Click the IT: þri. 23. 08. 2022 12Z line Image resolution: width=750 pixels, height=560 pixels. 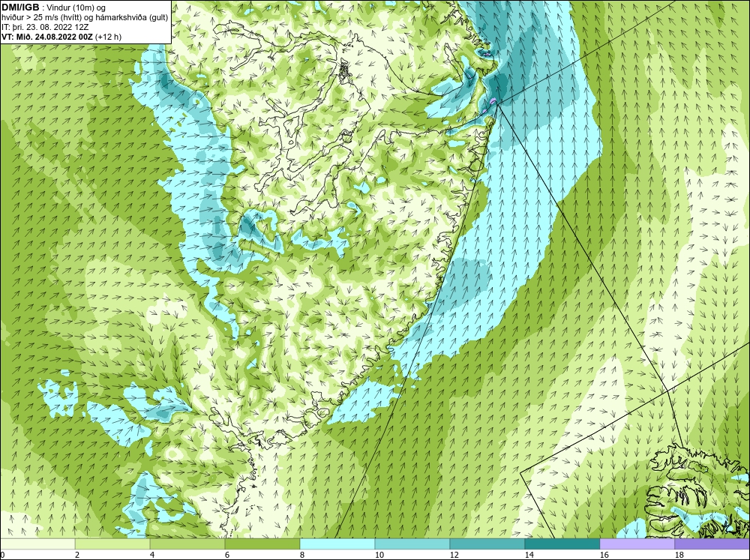pos(45,27)
